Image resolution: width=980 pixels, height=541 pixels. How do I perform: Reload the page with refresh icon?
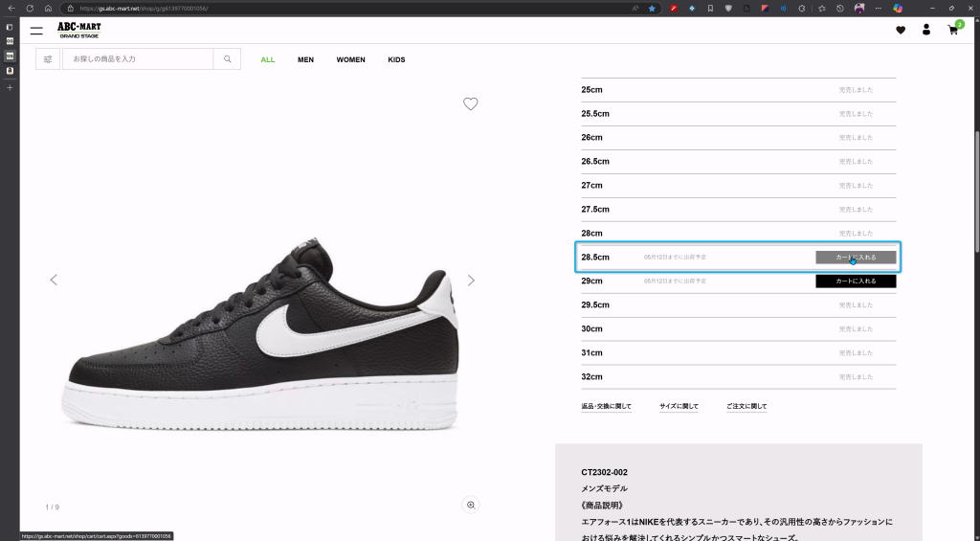[x=30, y=8]
